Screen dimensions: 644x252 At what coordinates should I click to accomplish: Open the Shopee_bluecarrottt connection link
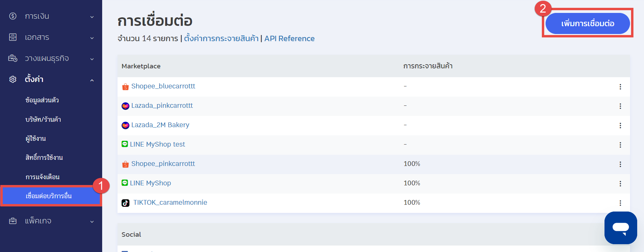[x=163, y=86]
